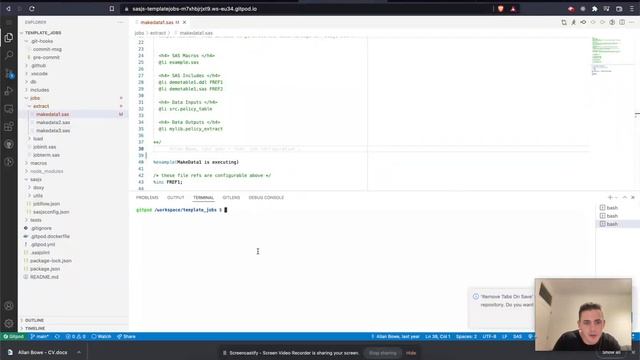Switch to the GITLENS panel tab
The image size is (640, 360).
pos(231,198)
